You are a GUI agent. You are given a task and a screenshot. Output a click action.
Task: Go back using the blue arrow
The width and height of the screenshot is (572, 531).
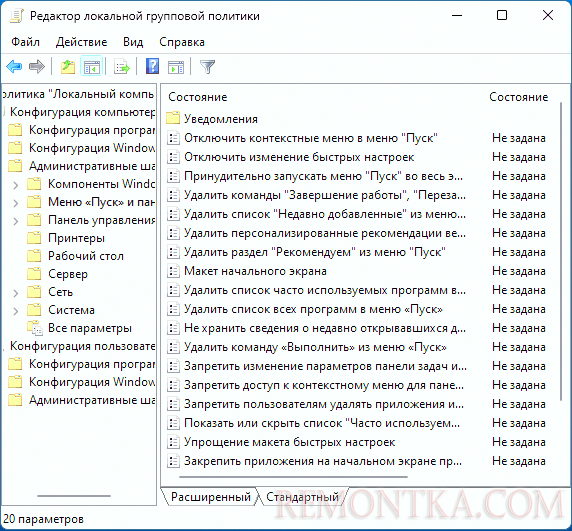pyautogui.click(x=14, y=67)
